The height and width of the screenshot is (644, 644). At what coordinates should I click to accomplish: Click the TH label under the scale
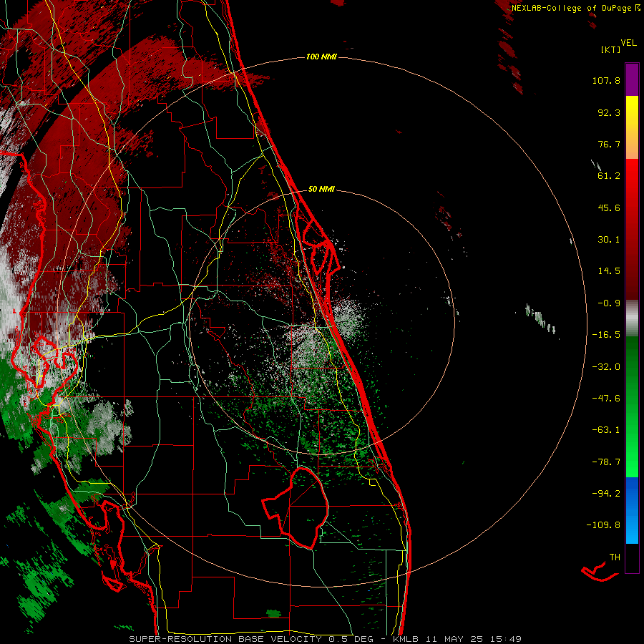[615, 557]
